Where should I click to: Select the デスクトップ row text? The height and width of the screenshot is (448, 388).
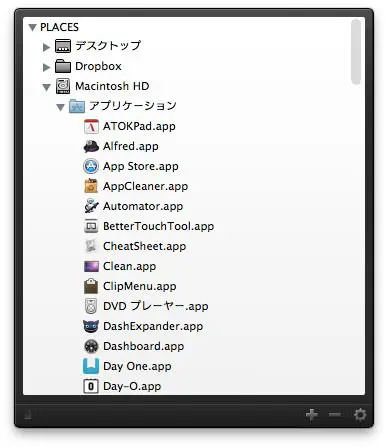108,46
